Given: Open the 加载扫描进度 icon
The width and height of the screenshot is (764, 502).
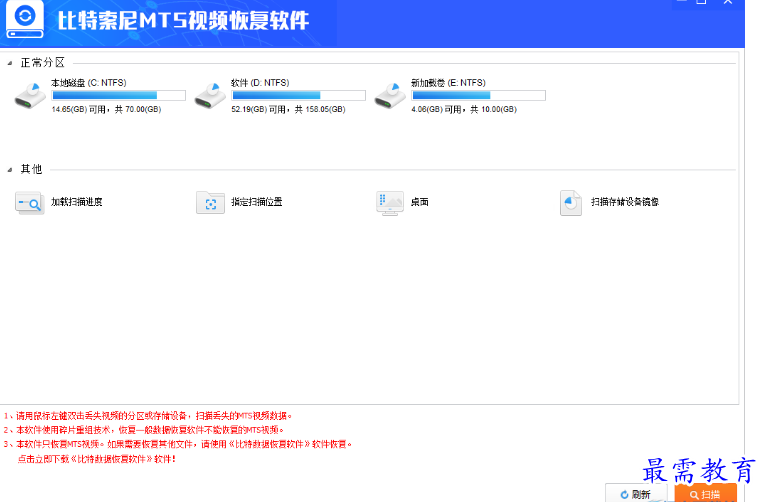Looking at the screenshot, I should (29, 203).
